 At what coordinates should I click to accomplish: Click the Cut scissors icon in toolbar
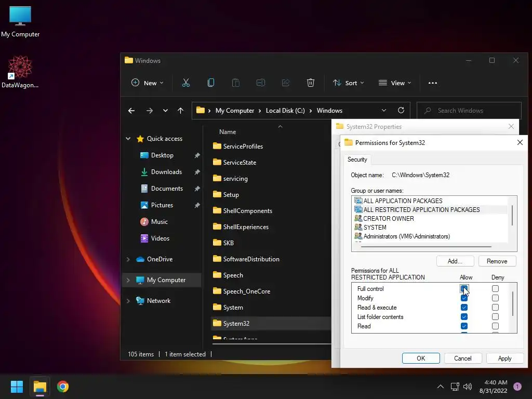pos(186,83)
